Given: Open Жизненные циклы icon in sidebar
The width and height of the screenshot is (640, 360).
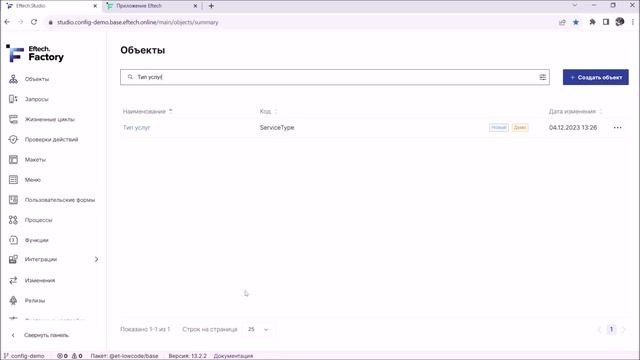Looking at the screenshot, I should (13, 119).
